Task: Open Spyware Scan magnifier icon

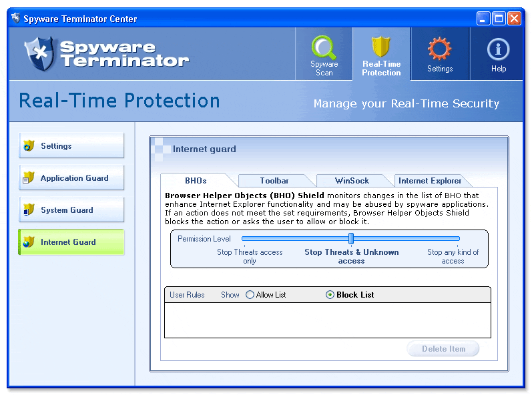Action: pyautogui.click(x=324, y=48)
